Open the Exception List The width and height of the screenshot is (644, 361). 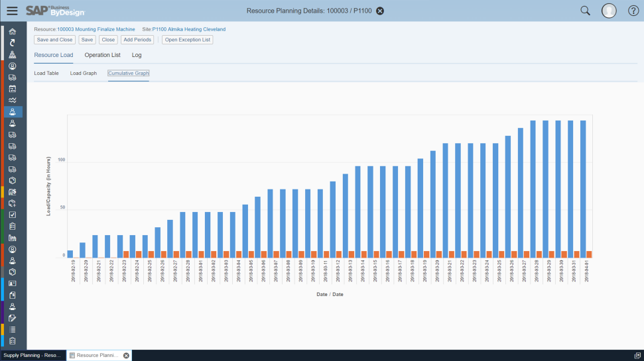pos(187,40)
